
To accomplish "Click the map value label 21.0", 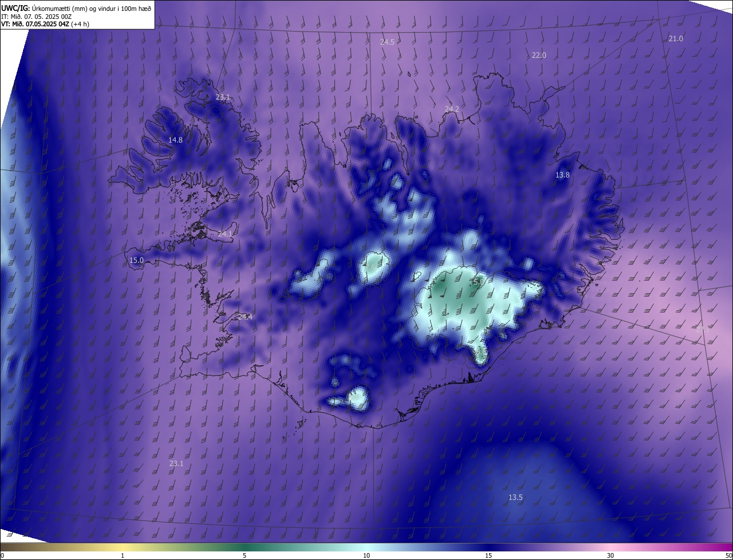I will [676, 38].
